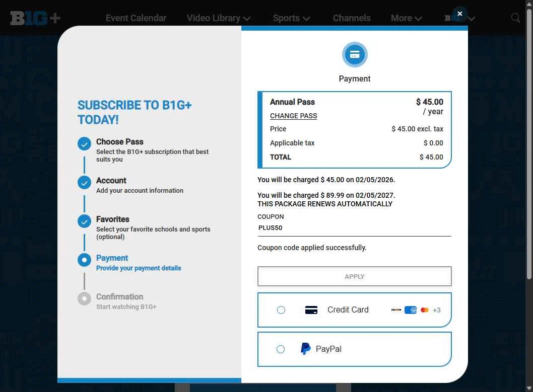This screenshot has height=392, width=533.
Task: Close the subscription dialog with the X
Action: pyautogui.click(x=459, y=14)
